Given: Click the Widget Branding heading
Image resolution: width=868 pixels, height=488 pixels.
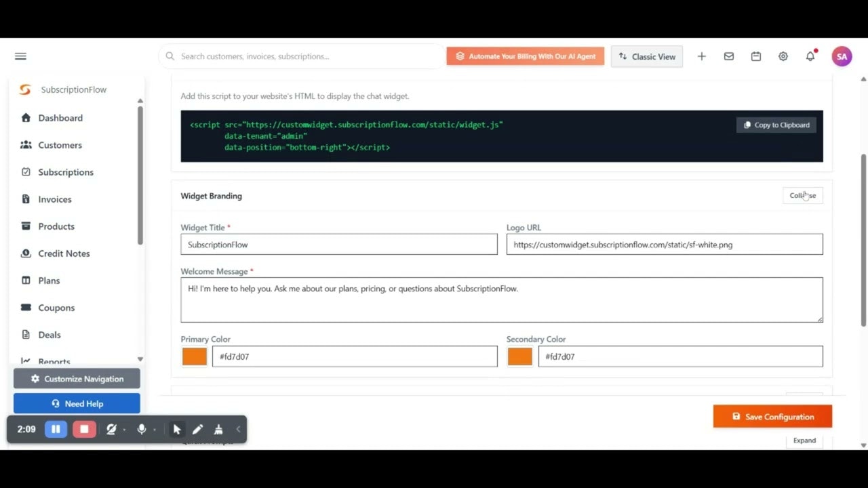Looking at the screenshot, I should (212, 196).
